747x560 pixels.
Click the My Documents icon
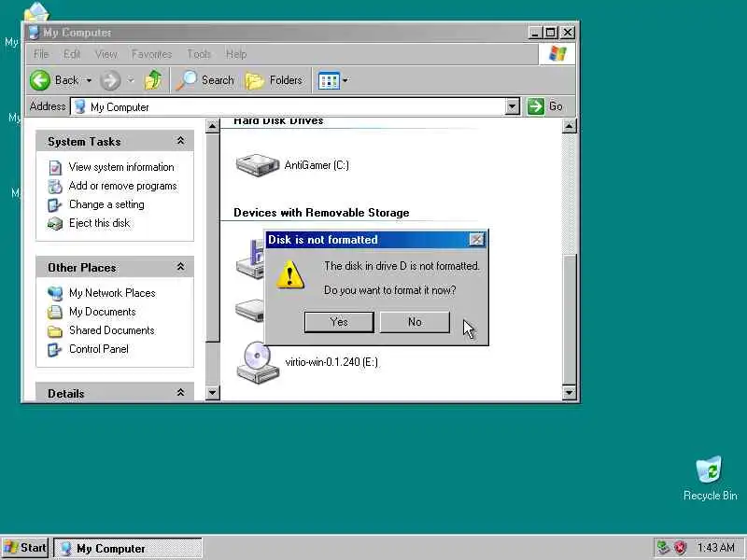tap(55, 312)
